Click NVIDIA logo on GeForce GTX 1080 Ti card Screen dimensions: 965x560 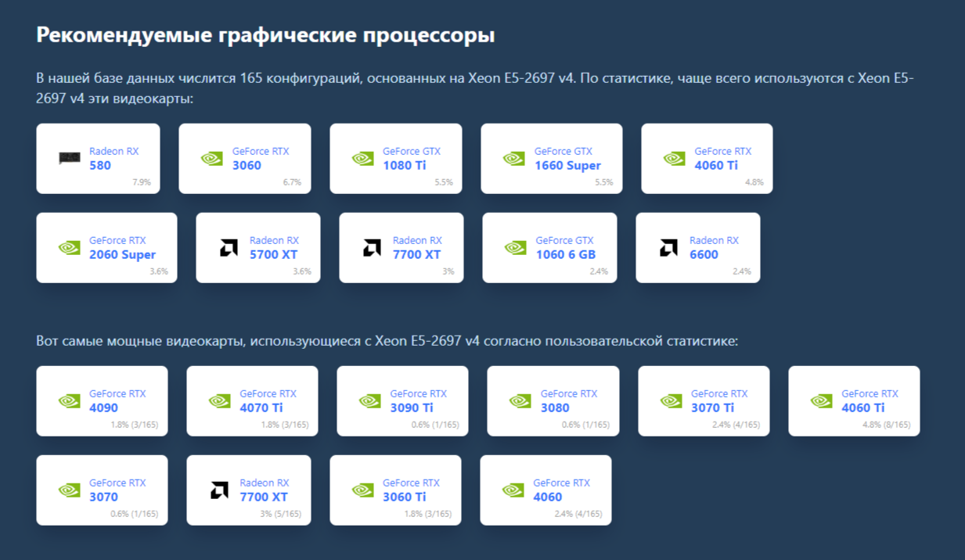[x=363, y=158]
